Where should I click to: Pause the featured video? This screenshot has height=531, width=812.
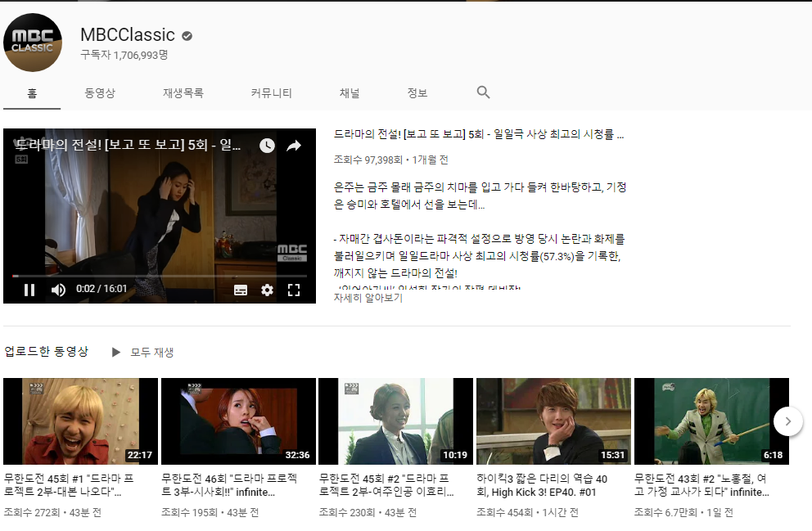tap(29, 290)
